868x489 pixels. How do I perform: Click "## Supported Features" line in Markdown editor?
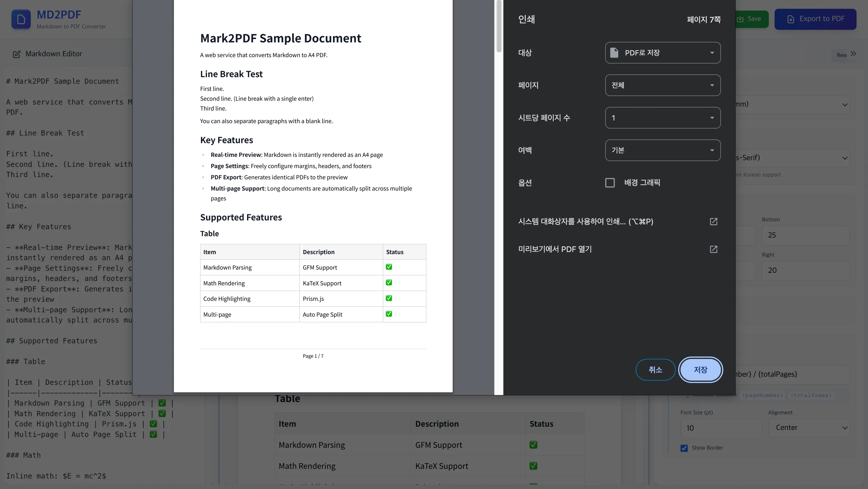52,341
